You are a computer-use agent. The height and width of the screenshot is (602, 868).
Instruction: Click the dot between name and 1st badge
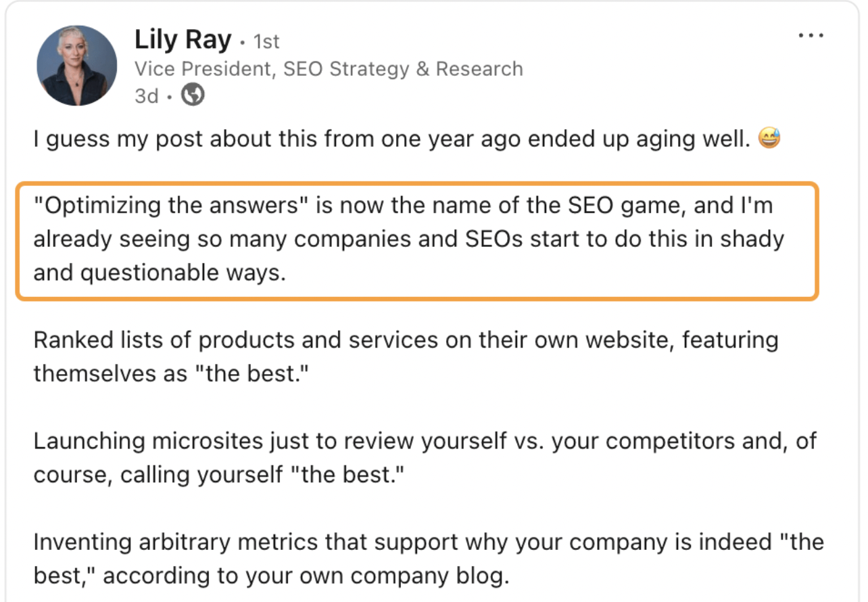(242, 41)
